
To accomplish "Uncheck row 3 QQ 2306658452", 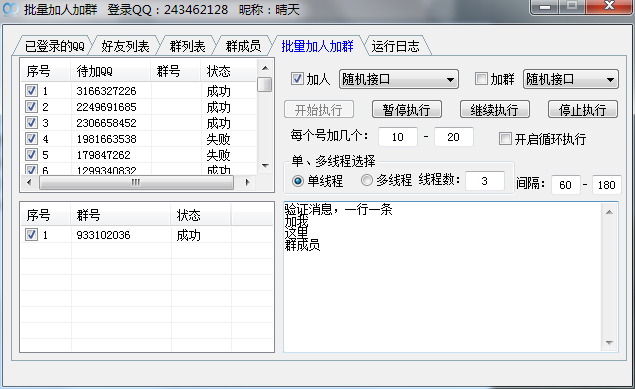I will [32, 122].
